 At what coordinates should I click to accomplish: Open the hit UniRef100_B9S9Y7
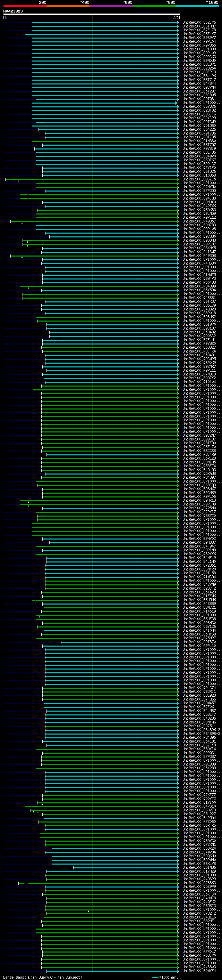pos(199,38)
